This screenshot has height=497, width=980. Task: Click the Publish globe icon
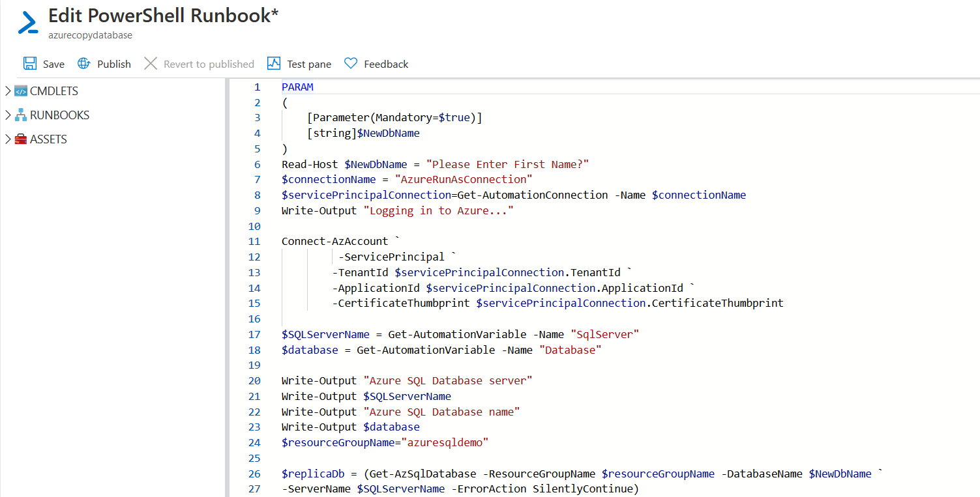point(84,63)
